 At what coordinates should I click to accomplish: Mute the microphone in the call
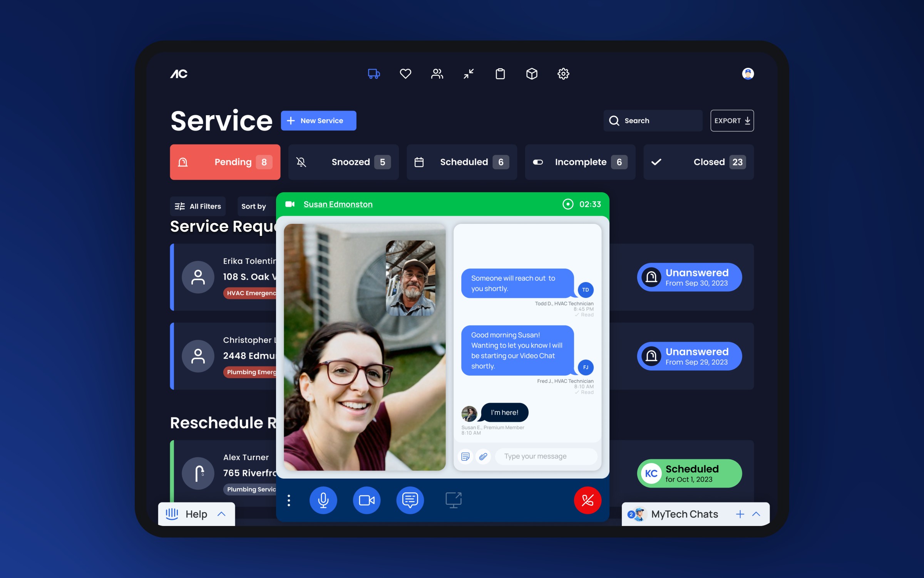coord(323,500)
